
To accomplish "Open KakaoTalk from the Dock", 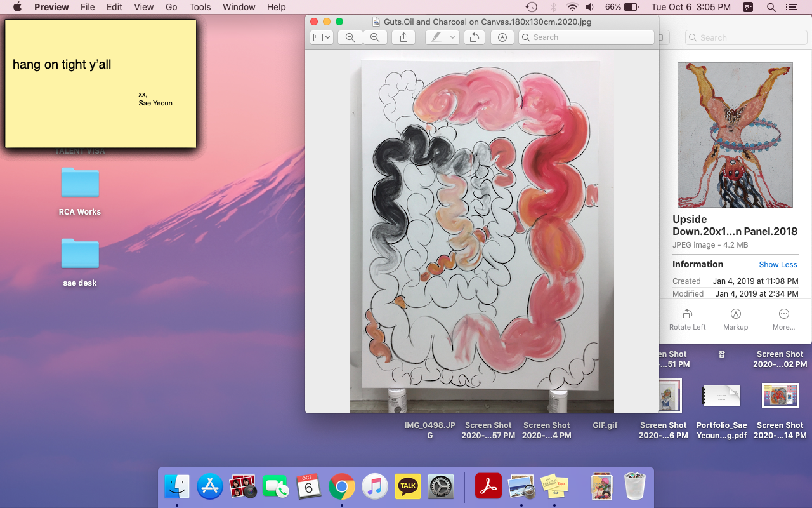I will [408, 487].
